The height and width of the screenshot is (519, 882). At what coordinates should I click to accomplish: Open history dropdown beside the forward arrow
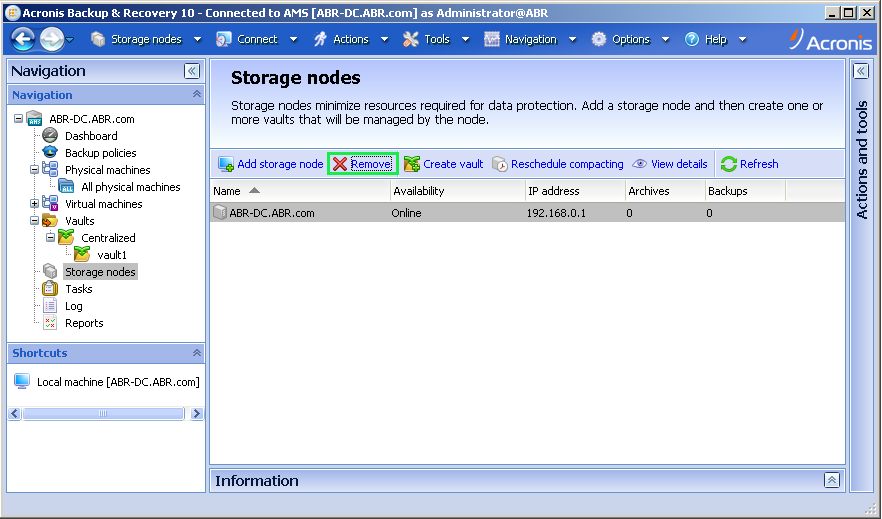tap(70, 39)
